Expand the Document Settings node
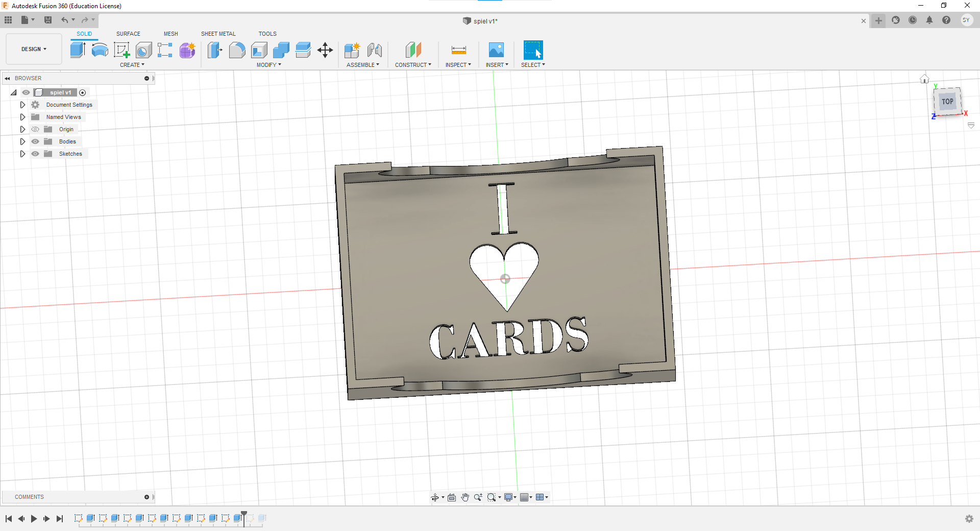Viewport: 980px width, 531px height. pos(22,105)
